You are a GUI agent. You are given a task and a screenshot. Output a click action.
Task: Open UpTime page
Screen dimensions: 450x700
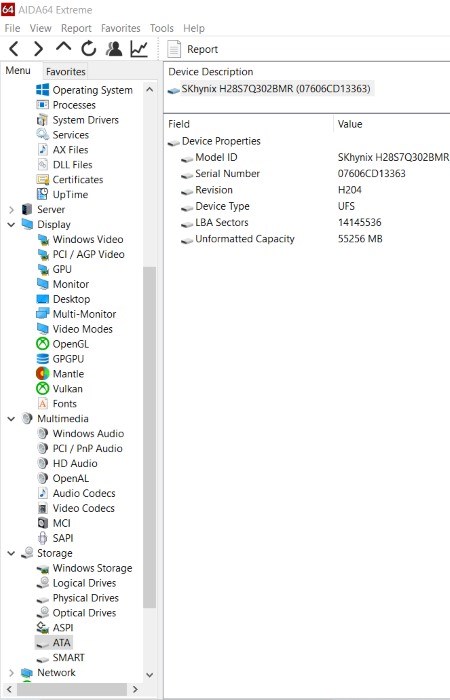click(62, 194)
